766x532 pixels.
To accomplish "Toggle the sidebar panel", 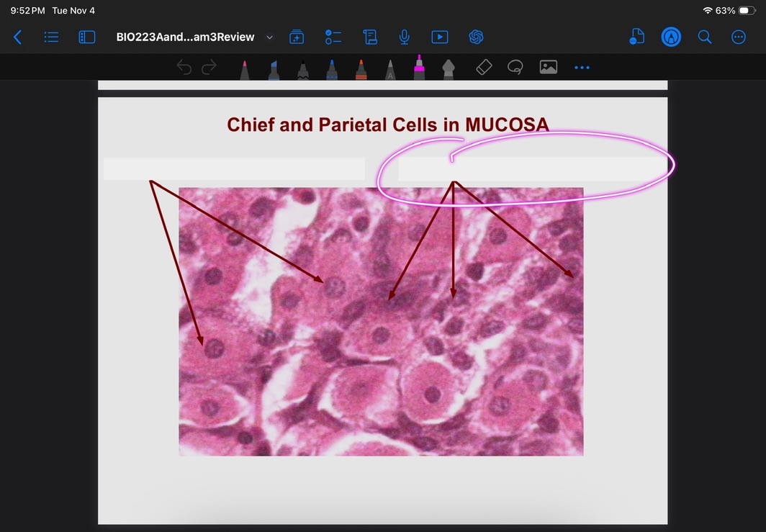I will tap(87, 37).
